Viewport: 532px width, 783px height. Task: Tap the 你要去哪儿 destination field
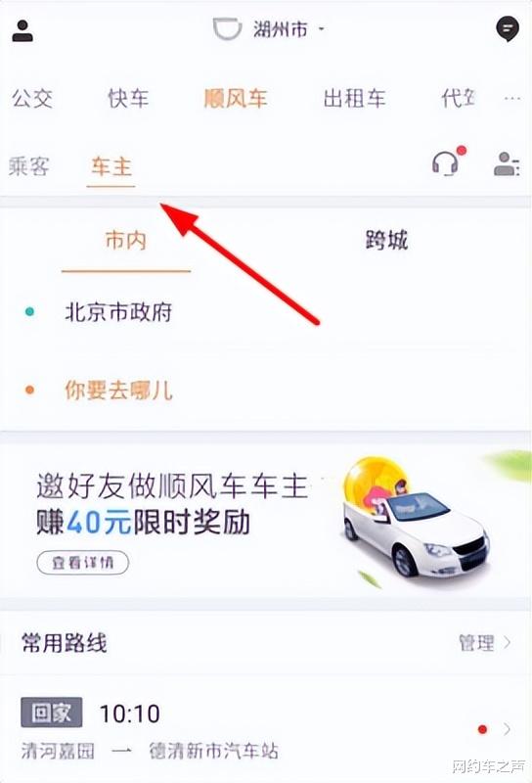coord(266,390)
